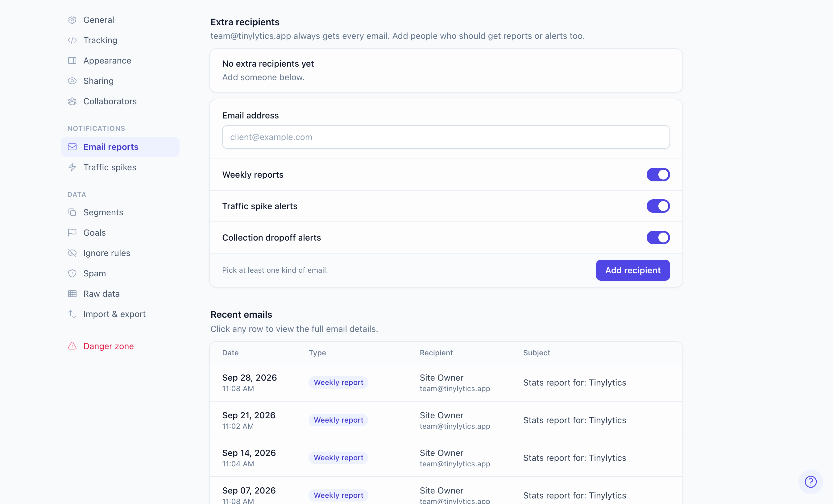833x504 pixels.
Task: Click the Sep 21 Stats report subject
Action: click(x=574, y=420)
